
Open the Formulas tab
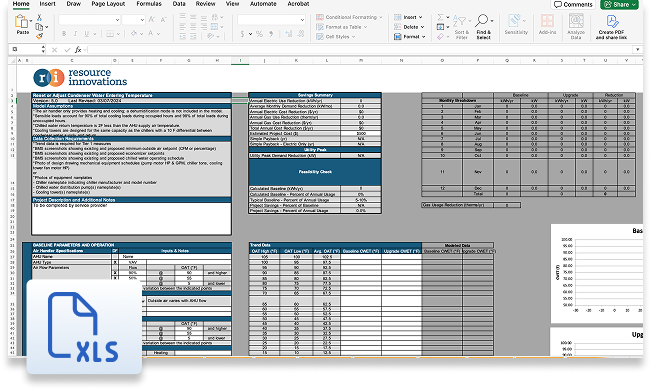[x=149, y=4]
